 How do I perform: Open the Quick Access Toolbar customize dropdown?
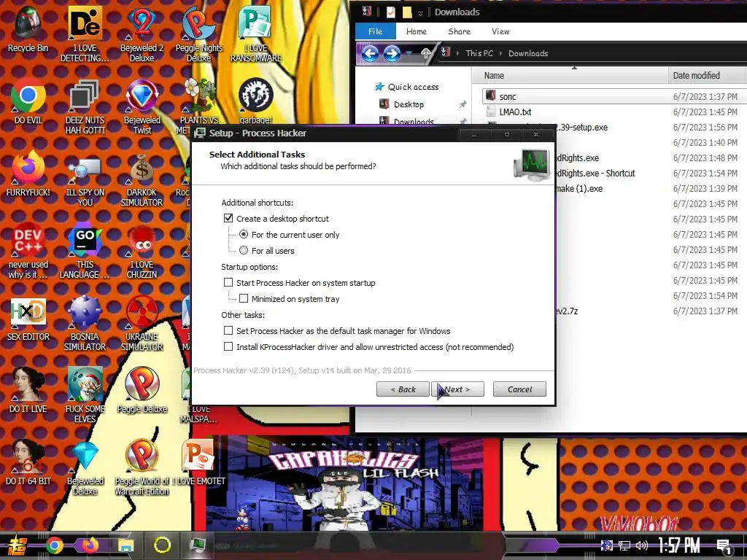(x=420, y=13)
